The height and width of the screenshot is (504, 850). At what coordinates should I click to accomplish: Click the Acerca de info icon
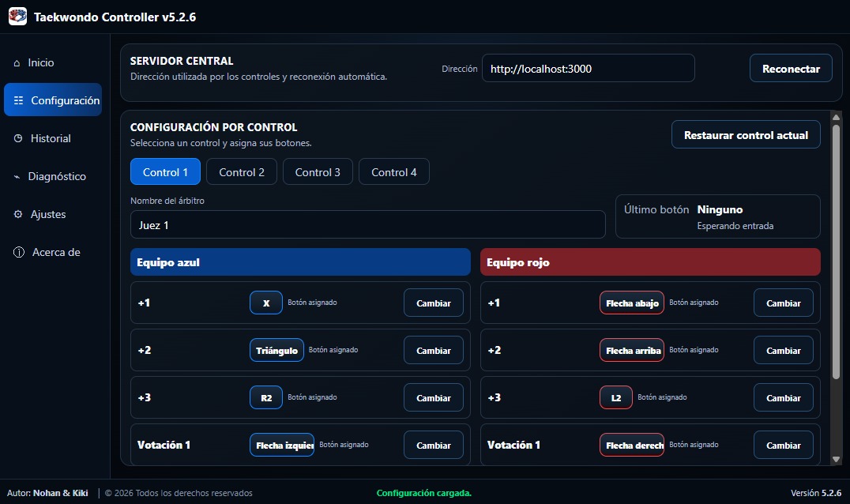coord(19,252)
